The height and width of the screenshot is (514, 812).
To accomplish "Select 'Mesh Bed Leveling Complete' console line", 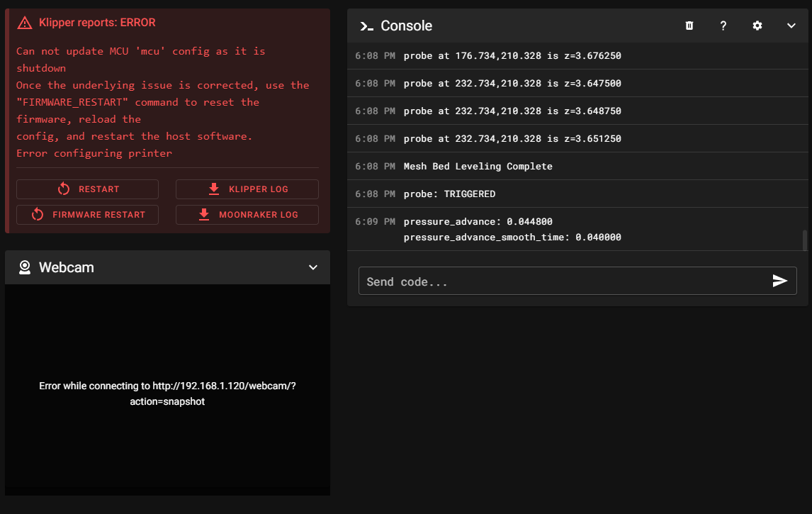I will [577, 167].
